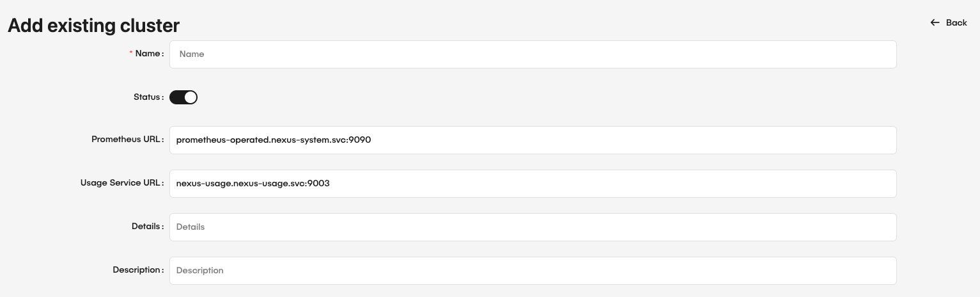Click the red required asterisk beside Name

pyautogui.click(x=131, y=54)
